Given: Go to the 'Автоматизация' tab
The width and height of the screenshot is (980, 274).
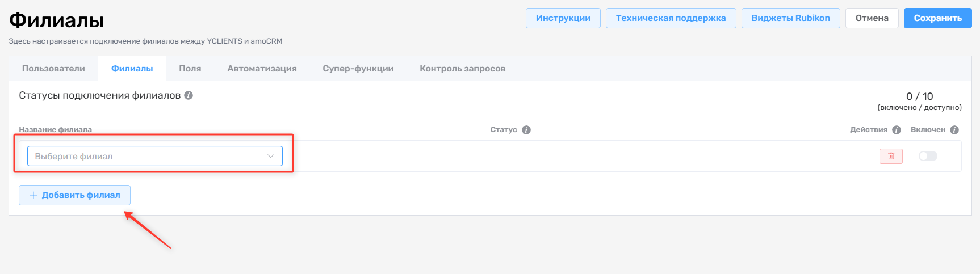Looking at the screenshot, I should point(262,69).
